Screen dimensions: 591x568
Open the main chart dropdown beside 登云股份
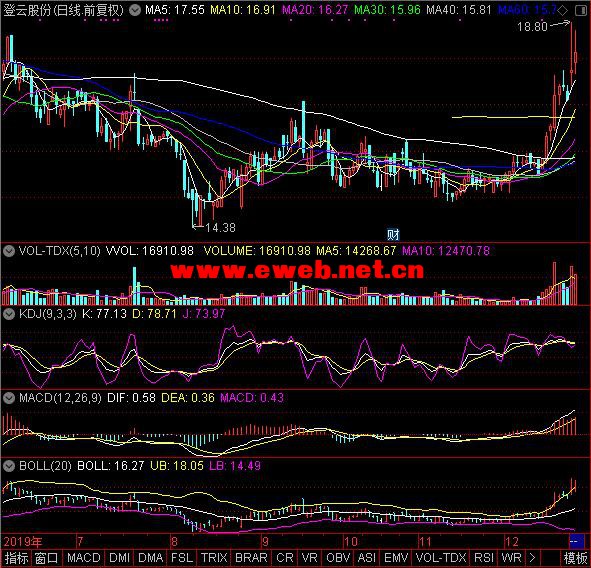[x=135, y=10]
